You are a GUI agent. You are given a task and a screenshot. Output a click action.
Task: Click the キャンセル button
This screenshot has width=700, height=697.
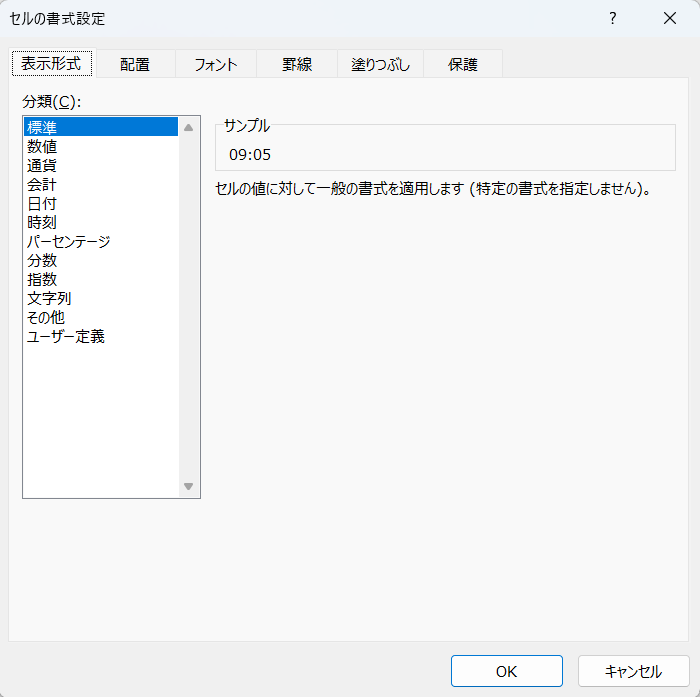click(x=633, y=671)
